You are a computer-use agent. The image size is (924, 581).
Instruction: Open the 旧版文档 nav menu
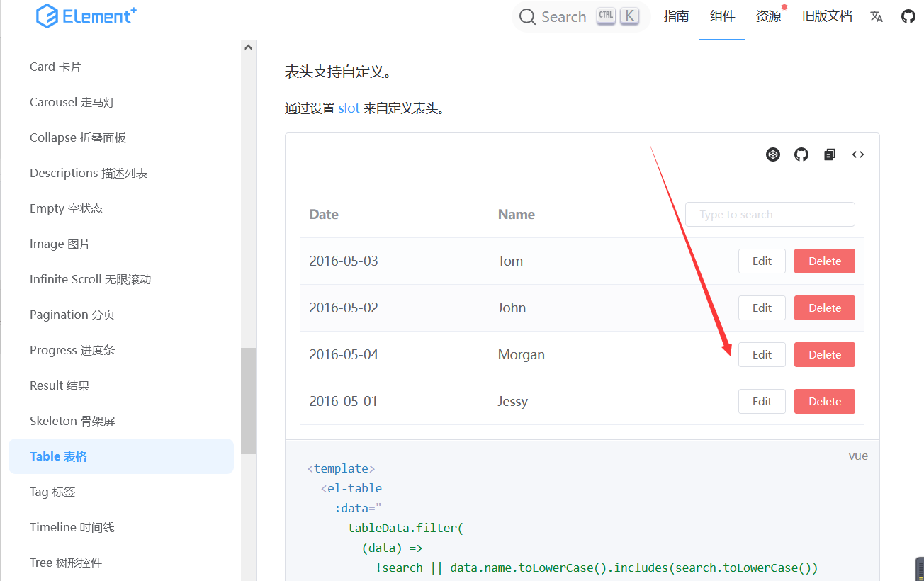(827, 16)
